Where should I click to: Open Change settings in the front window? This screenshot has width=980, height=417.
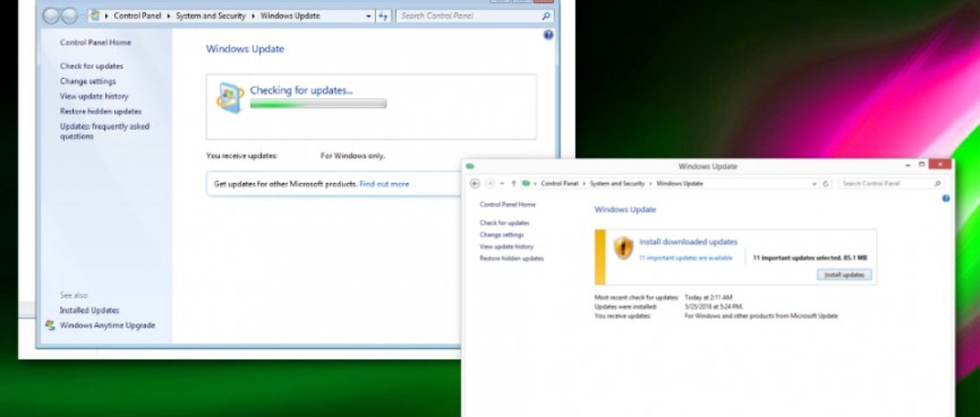click(501, 235)
